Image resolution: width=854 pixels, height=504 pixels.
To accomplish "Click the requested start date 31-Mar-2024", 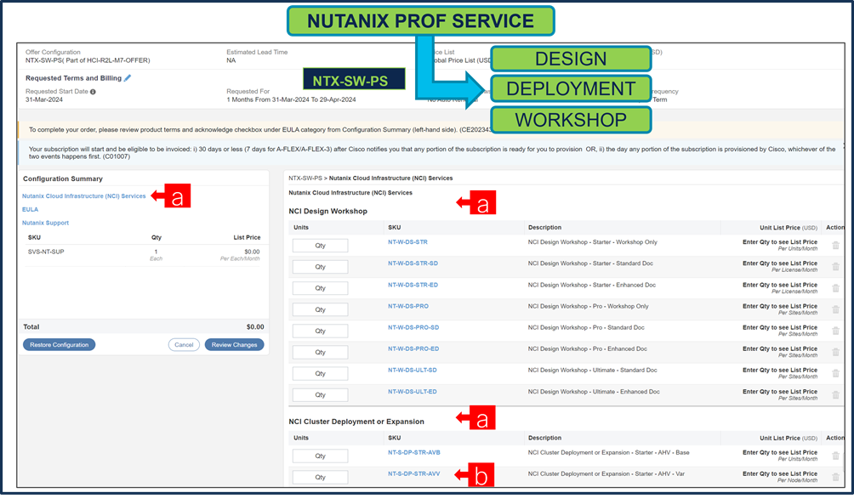I will click(44, 99).
